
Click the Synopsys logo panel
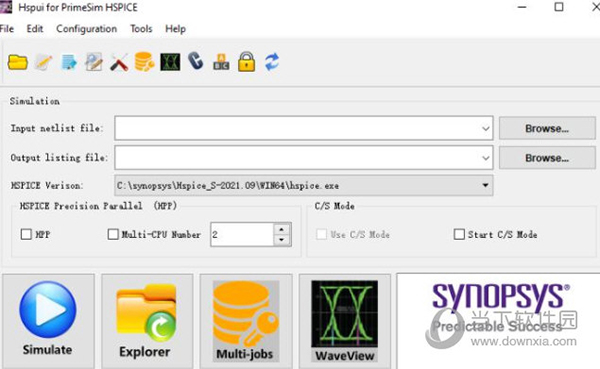[x=498, y=321]
